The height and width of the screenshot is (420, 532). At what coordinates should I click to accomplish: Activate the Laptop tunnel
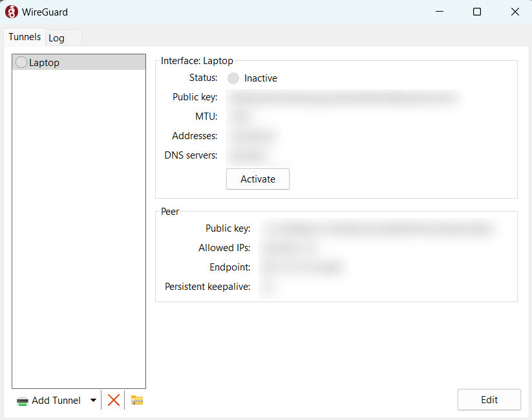pyautogui.click(x=258, y=179)
